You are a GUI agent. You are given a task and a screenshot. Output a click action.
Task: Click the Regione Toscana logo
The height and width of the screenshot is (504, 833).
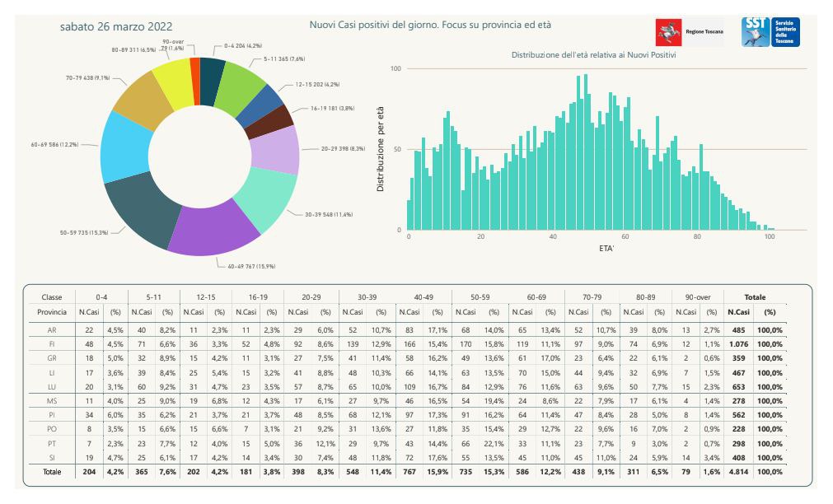coord(689,32)
